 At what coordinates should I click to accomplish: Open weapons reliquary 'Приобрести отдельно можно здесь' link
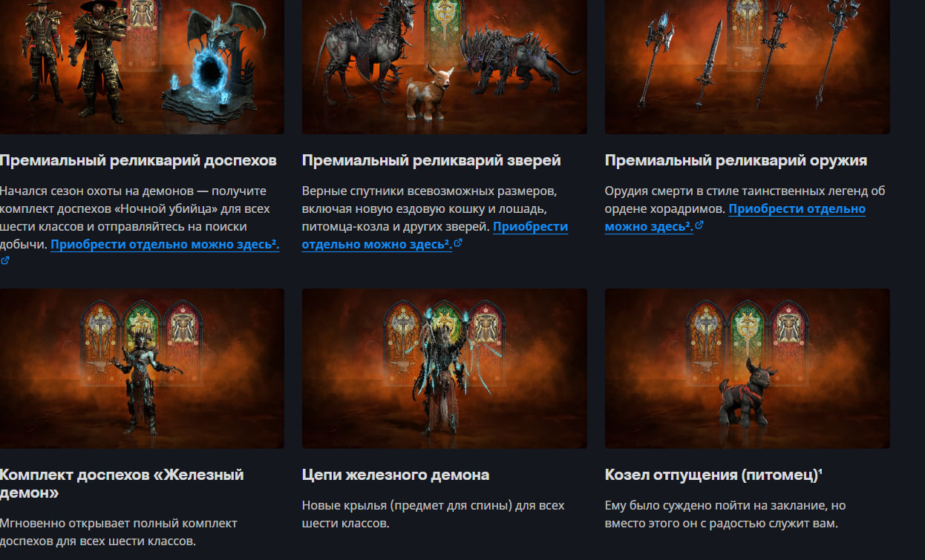[735, 217]
